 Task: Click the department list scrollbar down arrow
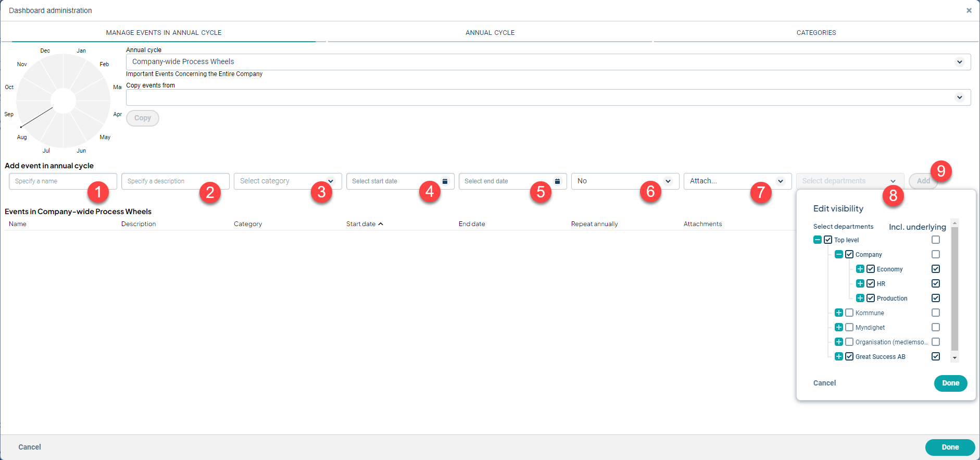point(954,358)
